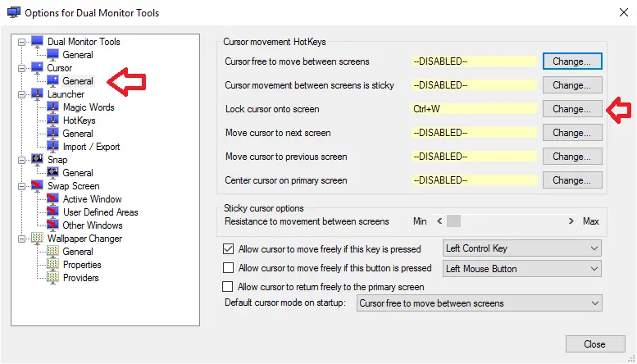Change hotkey for Cursor free to move between screens

pos(572,61)
